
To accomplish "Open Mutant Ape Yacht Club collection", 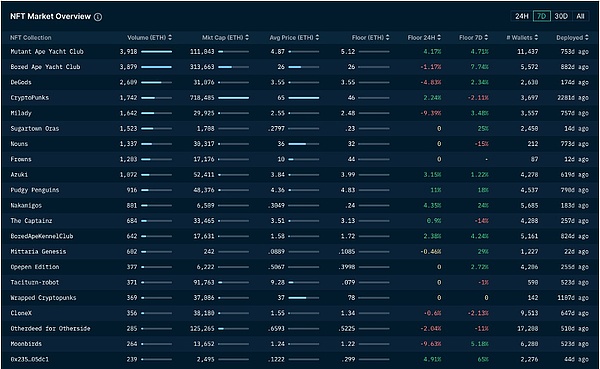I will 47,52.
